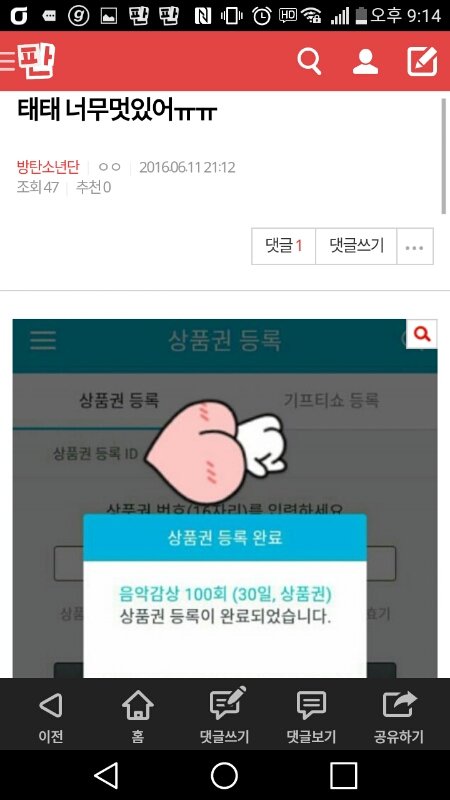Tap the Android recent apps square button
Viewport: 450px width, 800px height.
[x=343, y=776]
